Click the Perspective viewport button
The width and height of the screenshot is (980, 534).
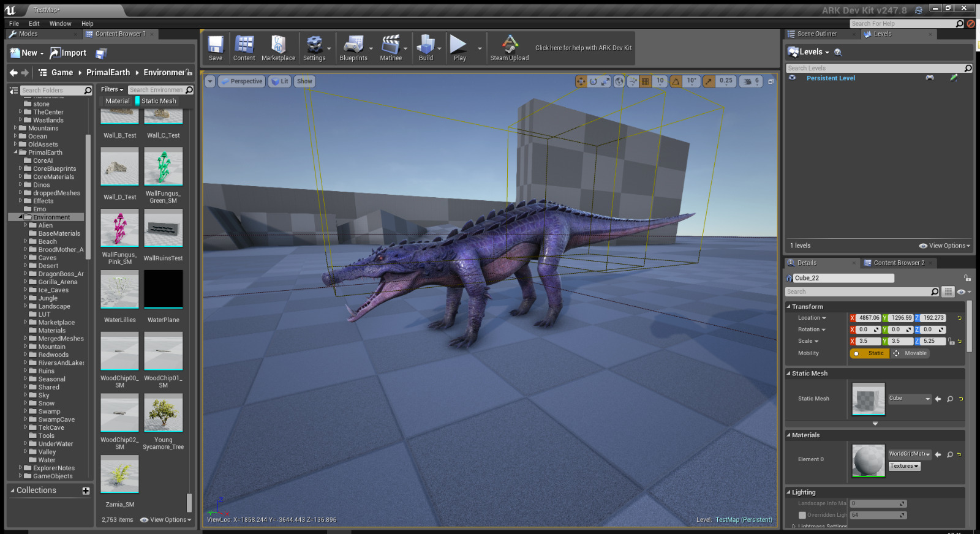[x=241, y=81]
